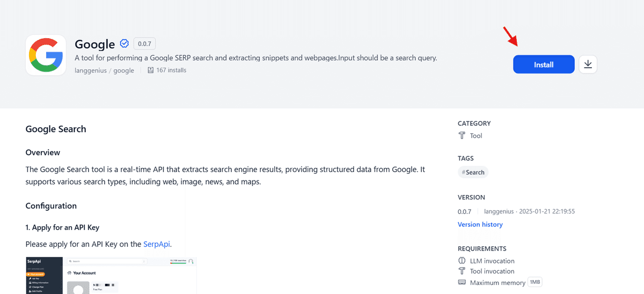Viewport: 644px width, 294px height.
Task: Click the Maximum memory icon
Action: pos(462,282)
